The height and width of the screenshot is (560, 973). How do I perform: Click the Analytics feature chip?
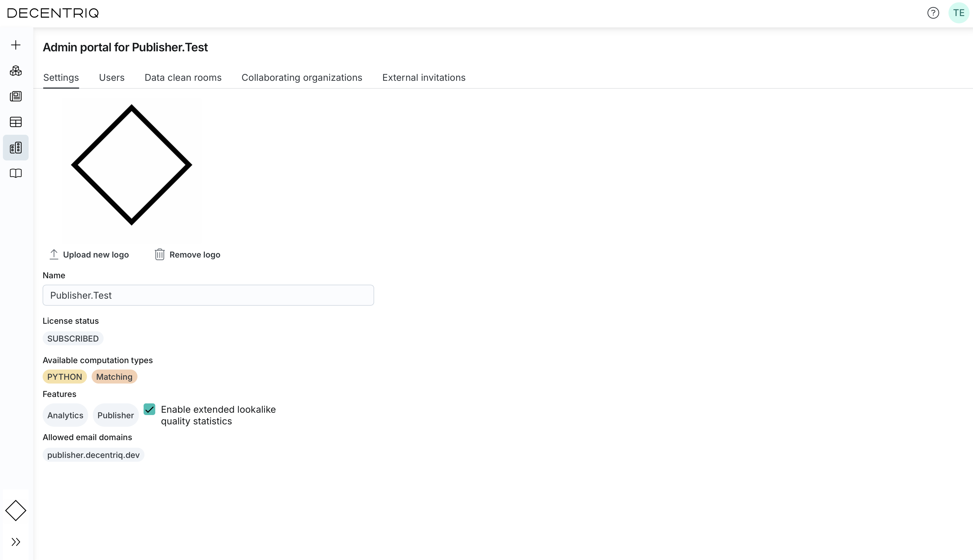pos(65,415)
